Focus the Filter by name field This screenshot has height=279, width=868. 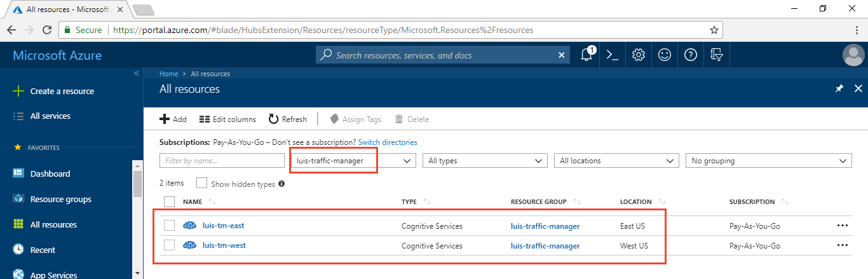coord(222,161)
